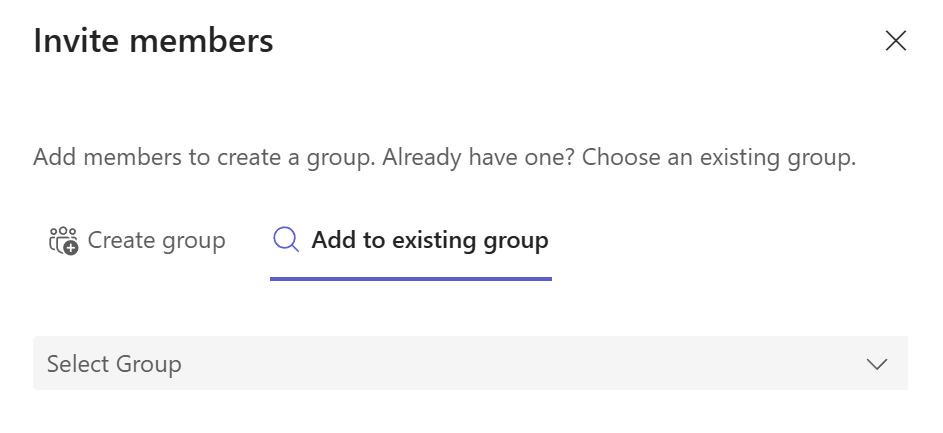Image resolution: width=943 pixels, height=433 pixels.
Task: Select the Add to existing group tab
Action: point(411,241)
